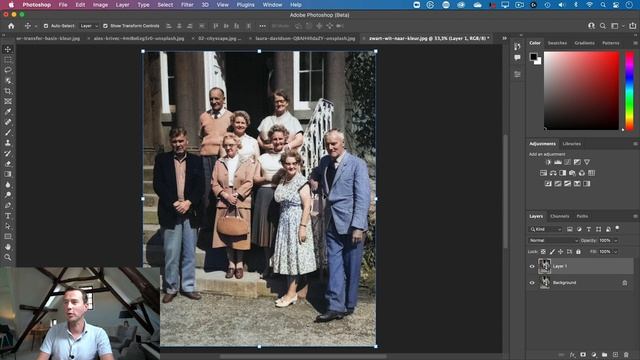The image size is (640, 360).
Task: Toggle the layer filter switch
Action: pos(618,229)
